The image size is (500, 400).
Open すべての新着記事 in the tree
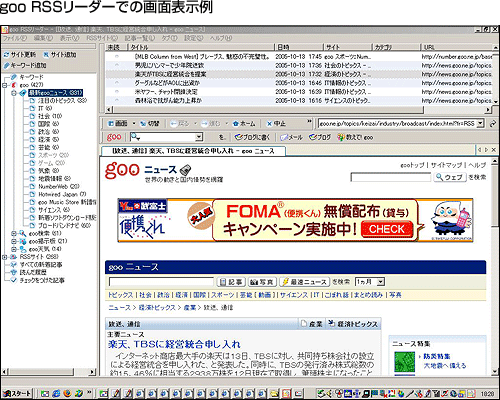pyautogui.click(x=41, y=265)
